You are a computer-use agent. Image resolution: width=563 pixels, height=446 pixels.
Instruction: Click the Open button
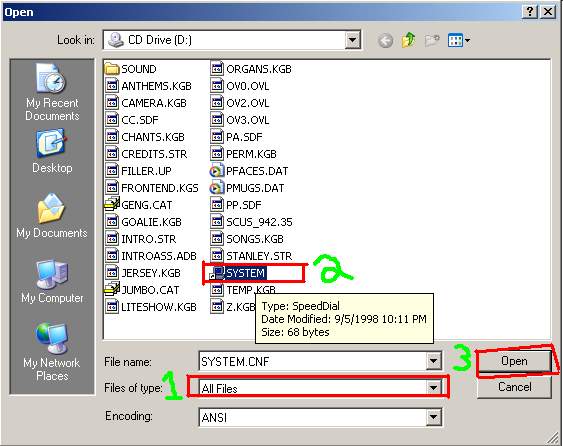click(x=514, y=361)
